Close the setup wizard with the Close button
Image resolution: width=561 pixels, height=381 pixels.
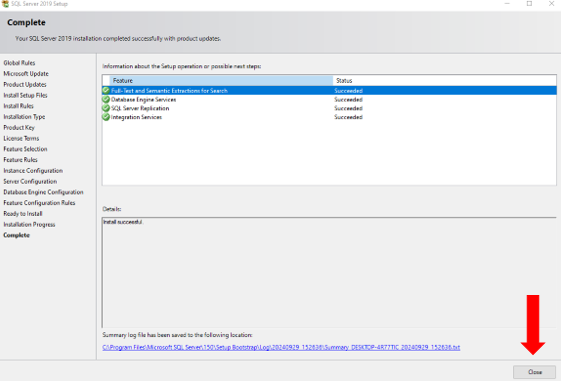pos(534,372)
